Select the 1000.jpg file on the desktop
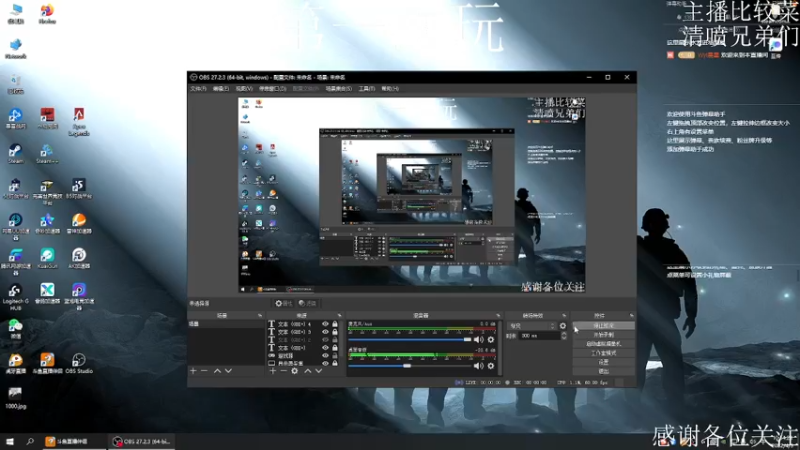 pyautogui.click(x=15, y=398)
